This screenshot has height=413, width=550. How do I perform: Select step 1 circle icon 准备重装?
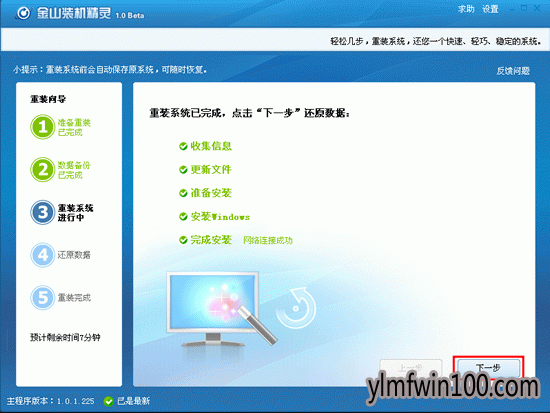(x=42, y=127)
